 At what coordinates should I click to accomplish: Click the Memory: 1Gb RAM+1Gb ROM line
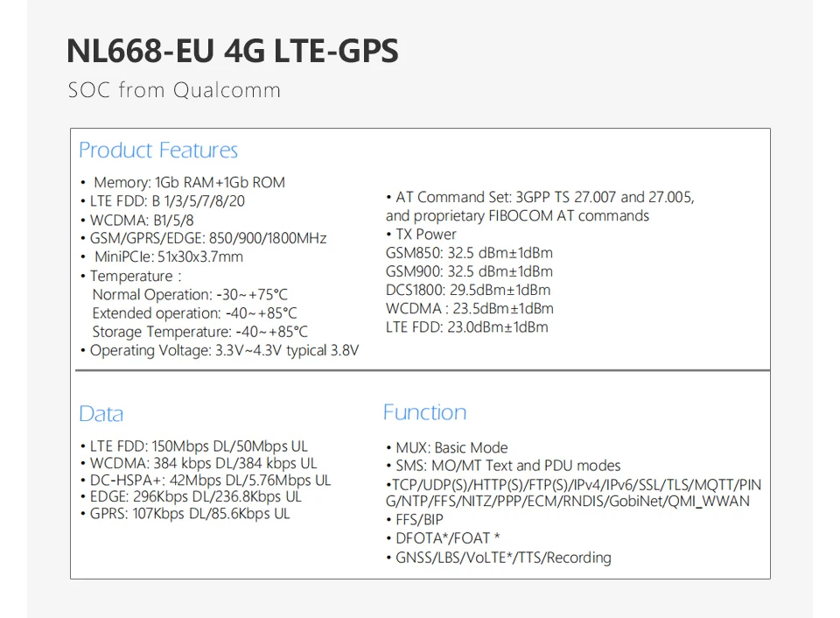coord(189,183)
